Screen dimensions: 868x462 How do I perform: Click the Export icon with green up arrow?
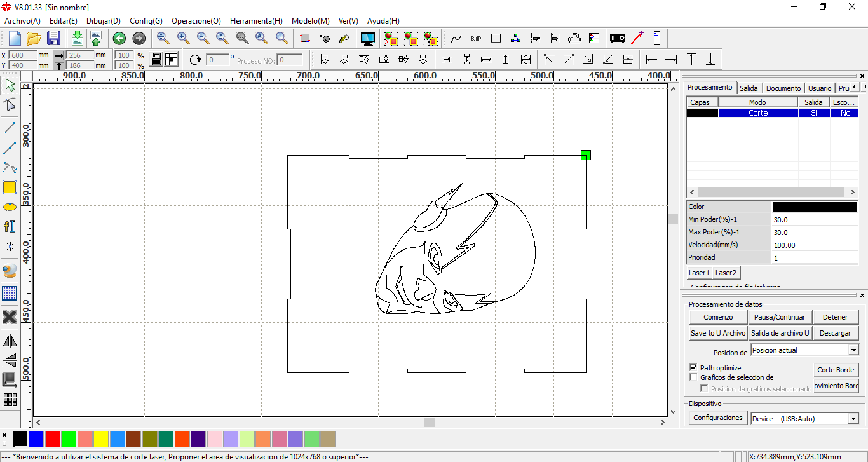pyautogui.click(x=95, y=38)
